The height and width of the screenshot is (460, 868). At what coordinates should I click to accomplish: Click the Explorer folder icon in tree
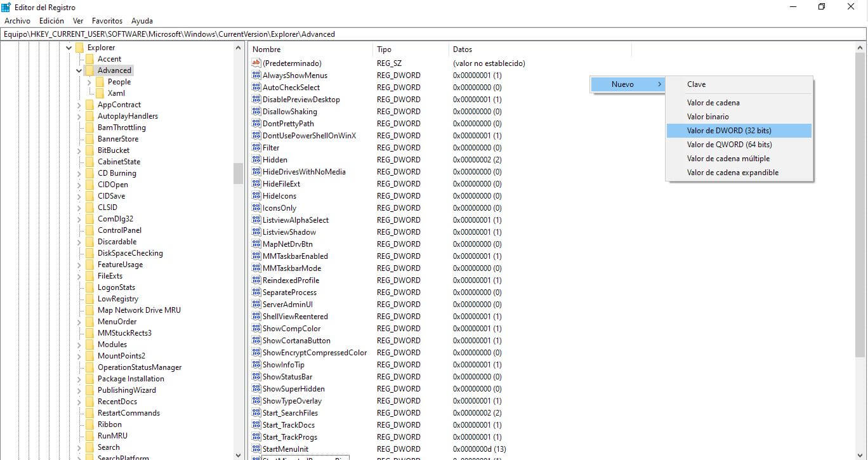click(x=79, y=48)
